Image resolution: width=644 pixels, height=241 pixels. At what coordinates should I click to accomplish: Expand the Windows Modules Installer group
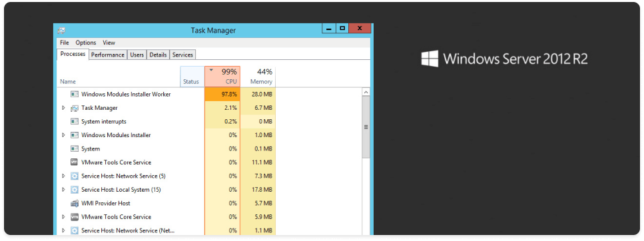[x=63, y=135]
